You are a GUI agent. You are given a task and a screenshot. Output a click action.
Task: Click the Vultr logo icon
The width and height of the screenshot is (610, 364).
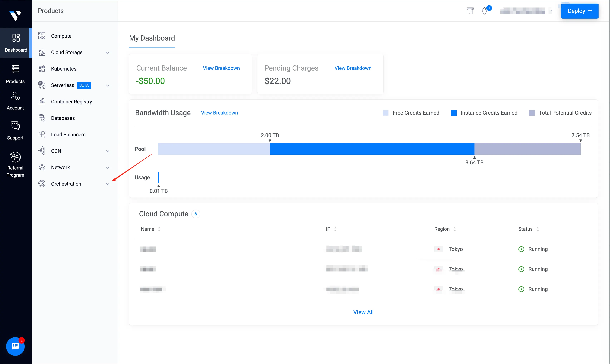coord(15,16)
